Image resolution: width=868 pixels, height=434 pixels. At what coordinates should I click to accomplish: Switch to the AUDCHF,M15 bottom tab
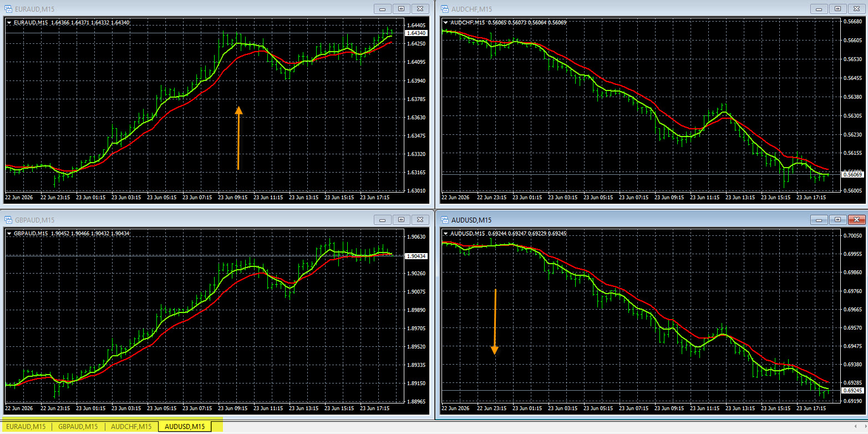point(131,426)
